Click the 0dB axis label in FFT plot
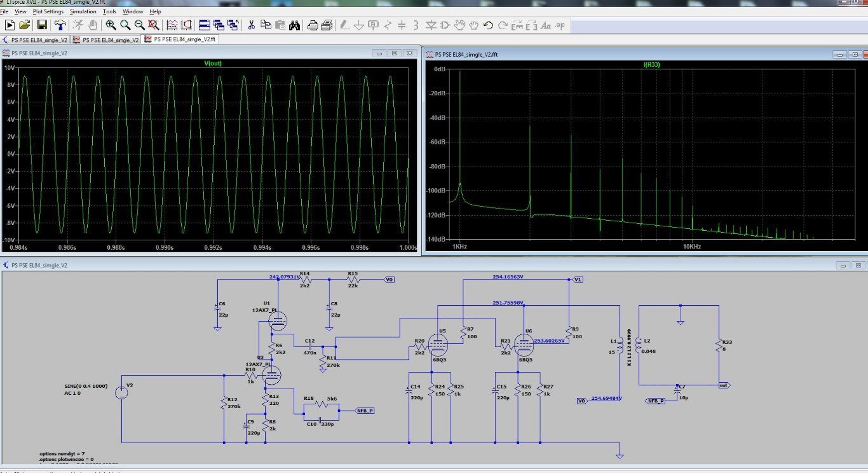868x473 pixels. point(440,69)
